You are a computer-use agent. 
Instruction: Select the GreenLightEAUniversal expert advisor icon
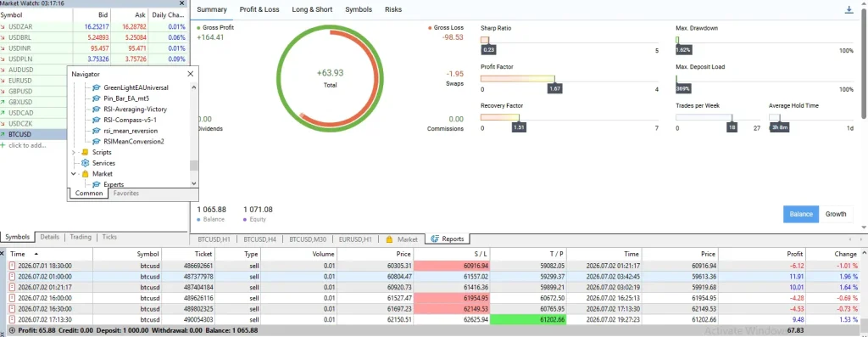pyautogui.click(x=97, y=87)
